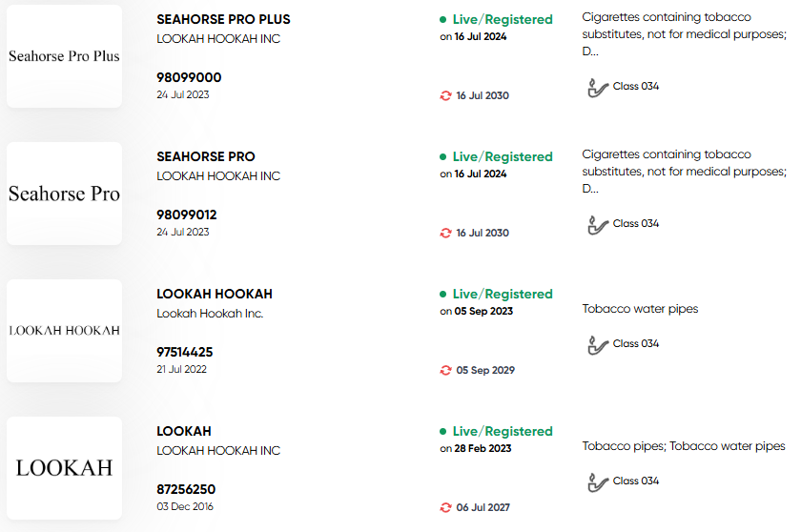
Task: Click the renewal icon next to 16 Jul 2030 for Seahorse Pro Plus
Action: click(445, 95)
